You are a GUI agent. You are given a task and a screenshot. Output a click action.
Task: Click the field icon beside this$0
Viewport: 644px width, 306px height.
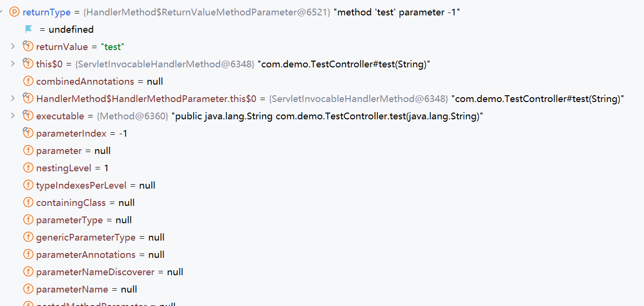point(28,64)
